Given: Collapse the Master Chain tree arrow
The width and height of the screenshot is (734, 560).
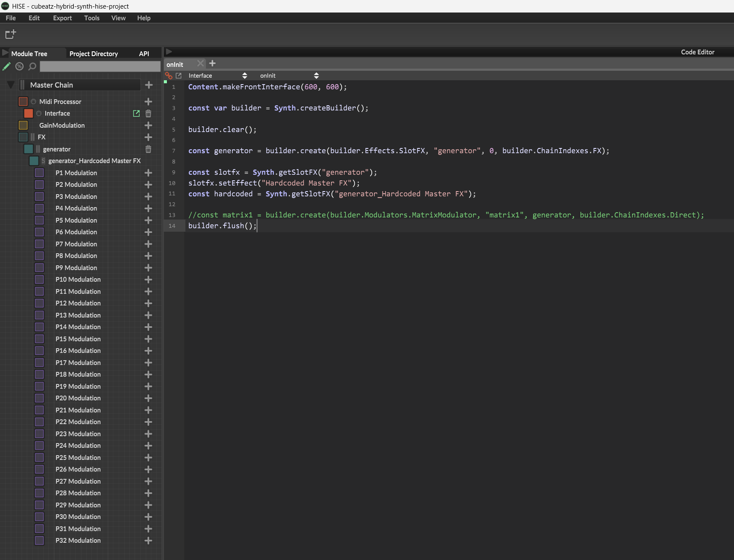Looking at the screenshot, I should point(11,85).
